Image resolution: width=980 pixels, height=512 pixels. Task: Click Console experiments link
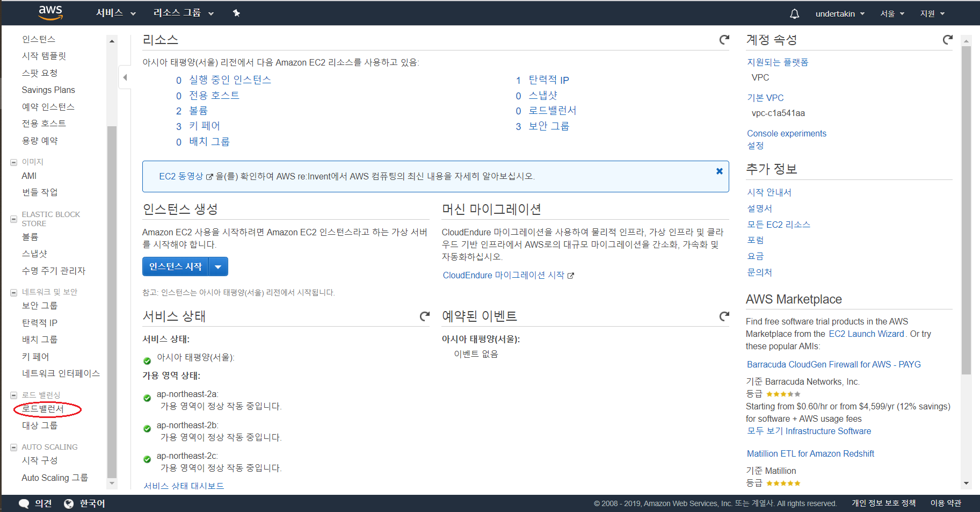point(787,133)
